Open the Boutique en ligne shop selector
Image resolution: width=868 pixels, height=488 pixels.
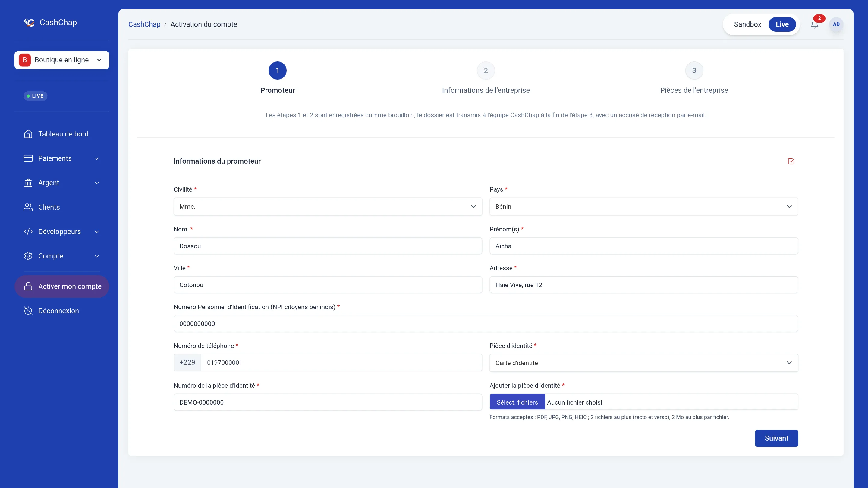coord(62,60)
